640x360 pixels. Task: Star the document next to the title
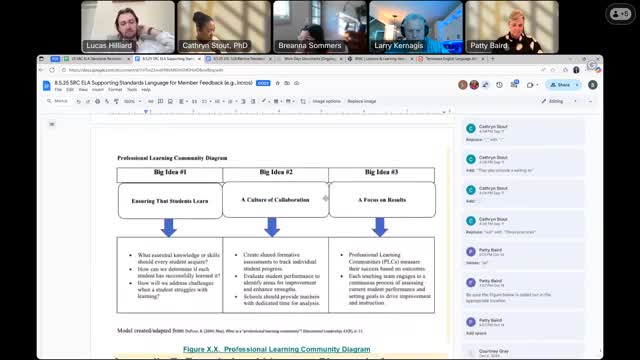coord(278,83)
